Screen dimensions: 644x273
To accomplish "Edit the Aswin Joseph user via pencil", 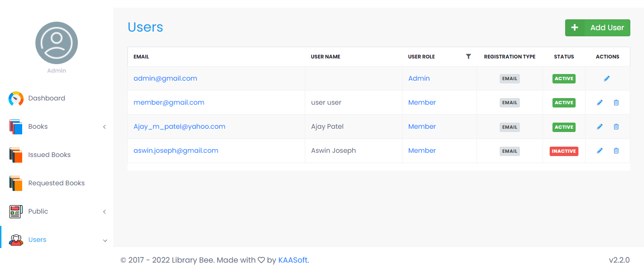I will coord(600,151).
